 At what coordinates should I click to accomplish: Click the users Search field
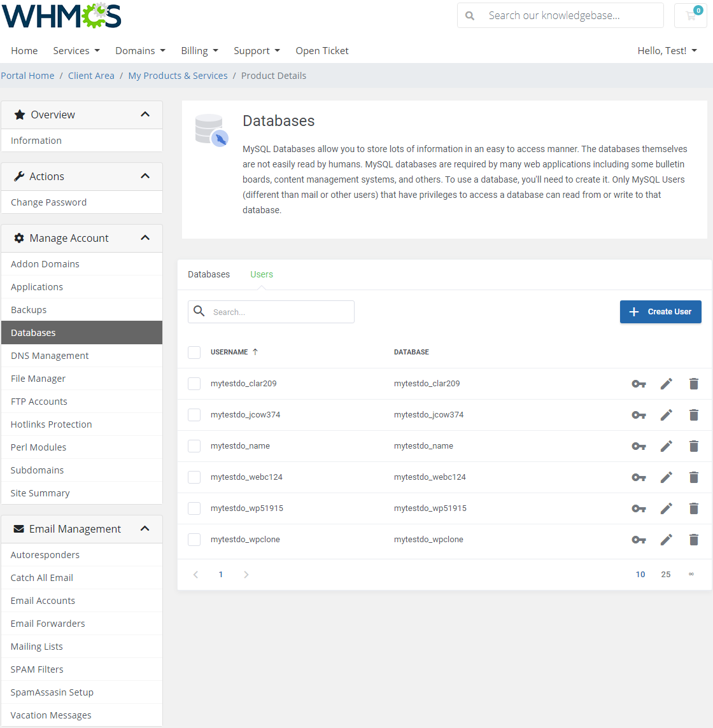(271, 312)
